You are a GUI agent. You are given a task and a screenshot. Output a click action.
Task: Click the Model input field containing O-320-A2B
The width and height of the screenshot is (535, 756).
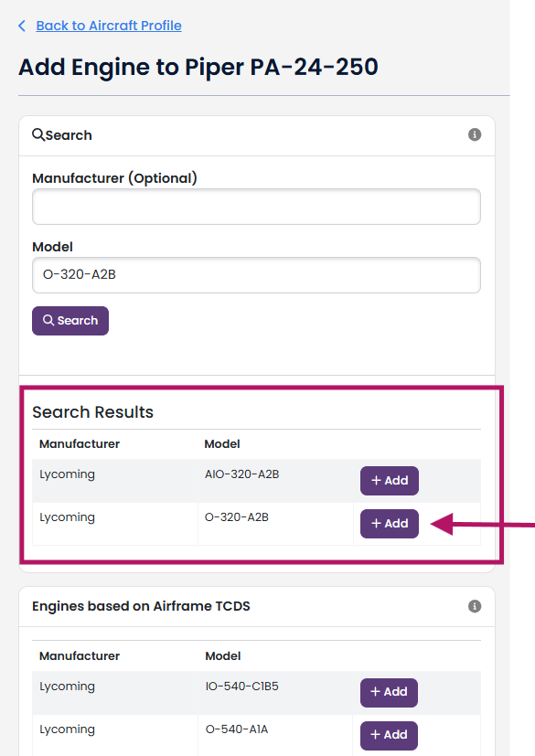coord(256,275)
